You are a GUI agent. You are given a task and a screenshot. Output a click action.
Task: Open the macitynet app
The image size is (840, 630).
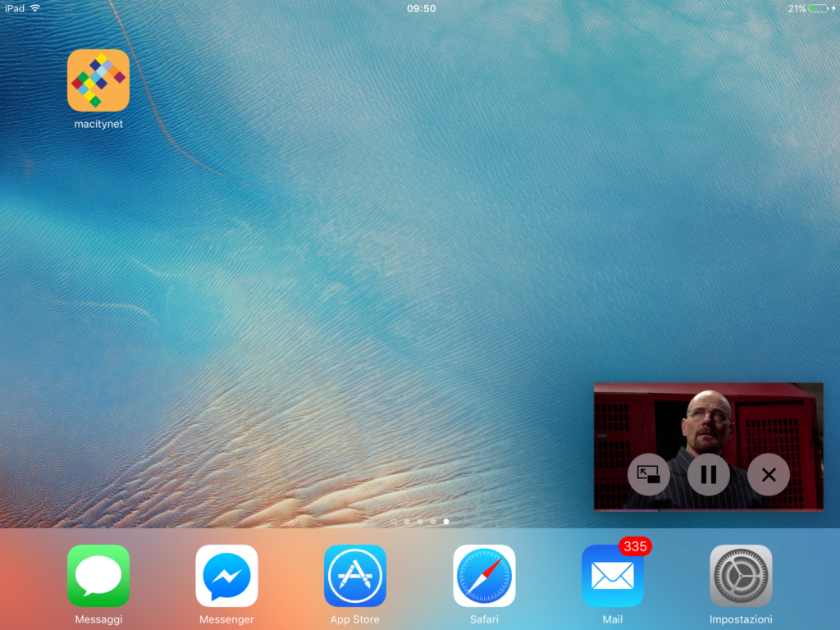point(98,80)
